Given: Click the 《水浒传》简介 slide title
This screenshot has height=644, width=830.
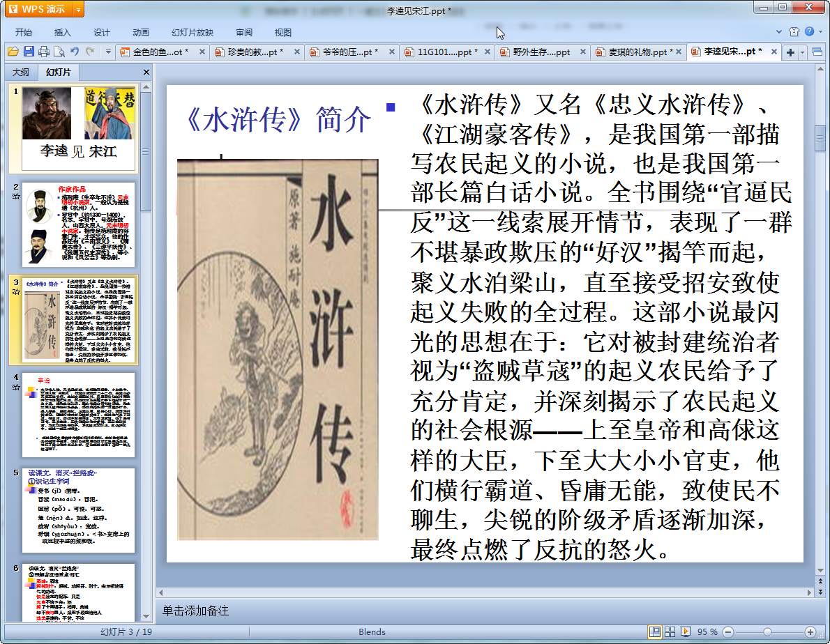Looking at the screenshot, I should [x=278, y=119].
